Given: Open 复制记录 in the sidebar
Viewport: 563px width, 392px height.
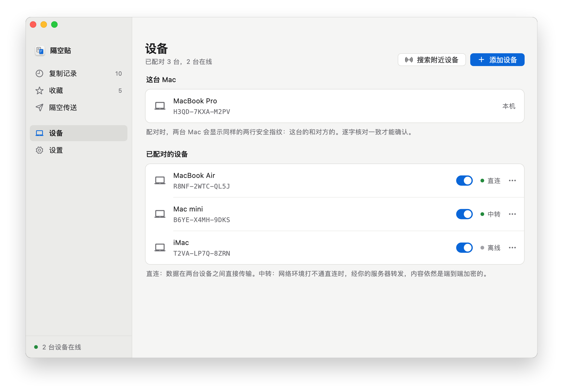Looking at the screenshot, I should 79,73.
